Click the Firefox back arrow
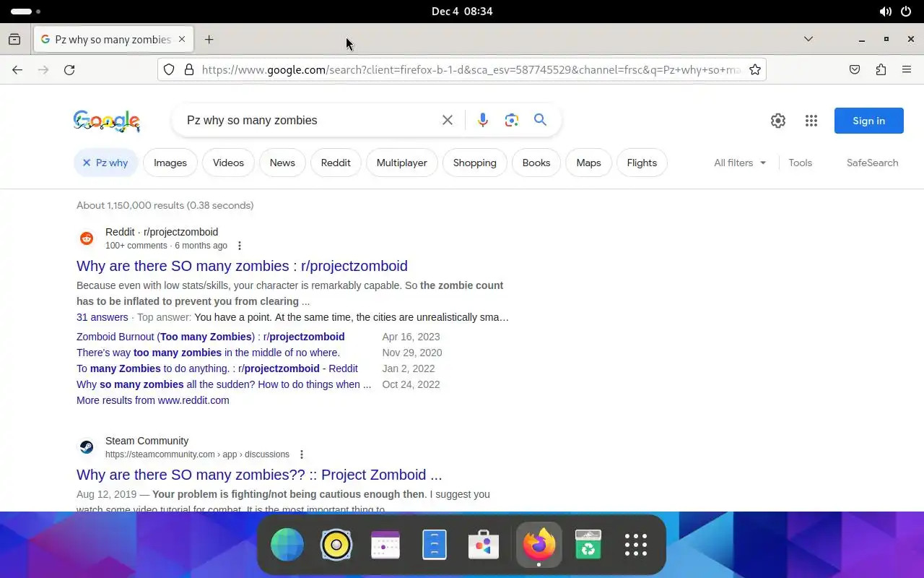The image size is (924, 578). pyautogui.click(x=17, y=70)
